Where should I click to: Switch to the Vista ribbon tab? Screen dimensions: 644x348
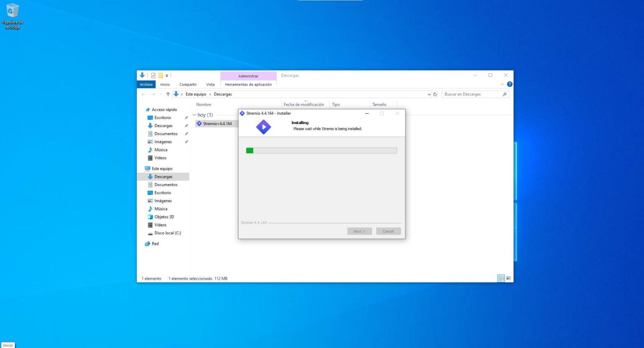pos(210,84)
